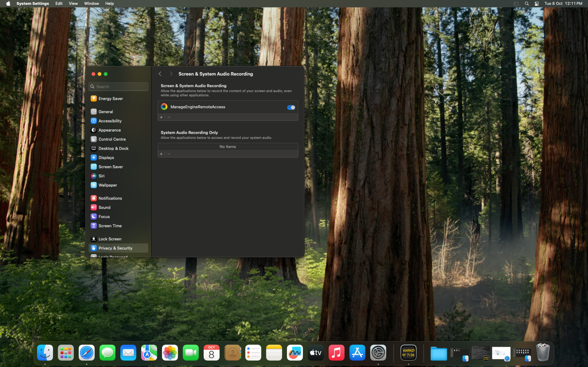Image resolution: width=588 pixels, height=367 pixels.
Task: Select Displays from the sidebar
Action: (106, 158)
